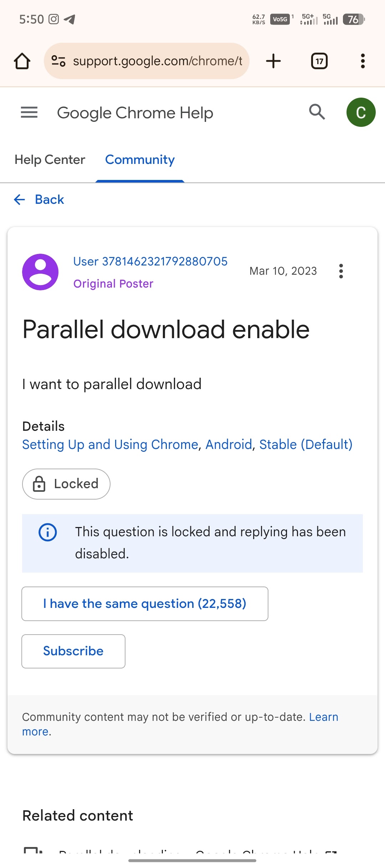385x868 pixels.
Task: Tap the Locked status chip
Action: pyautogui.click(x=66, y=484)
